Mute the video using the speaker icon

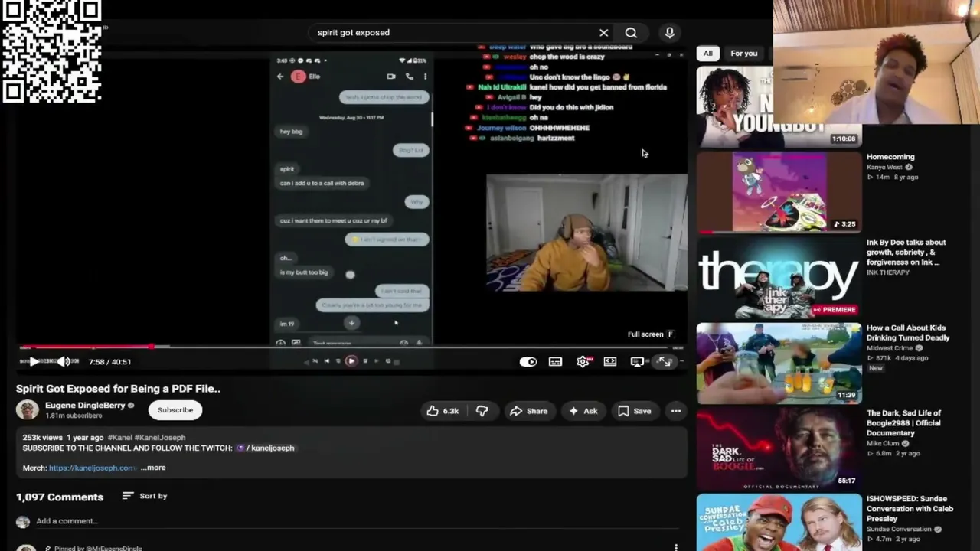point(64,361)
